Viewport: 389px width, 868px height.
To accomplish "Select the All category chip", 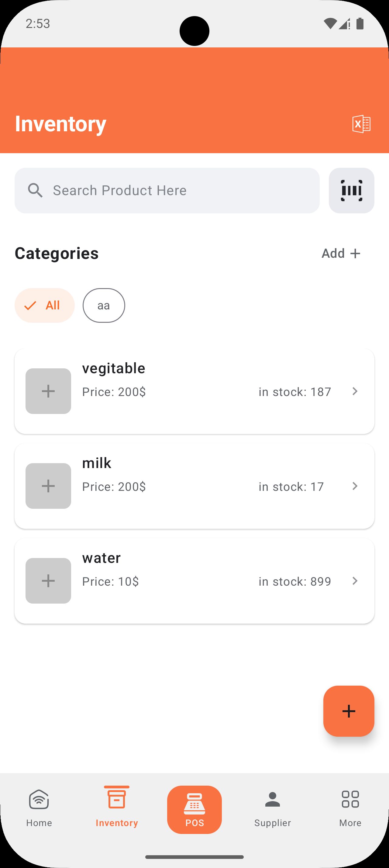I will point(44,305).
